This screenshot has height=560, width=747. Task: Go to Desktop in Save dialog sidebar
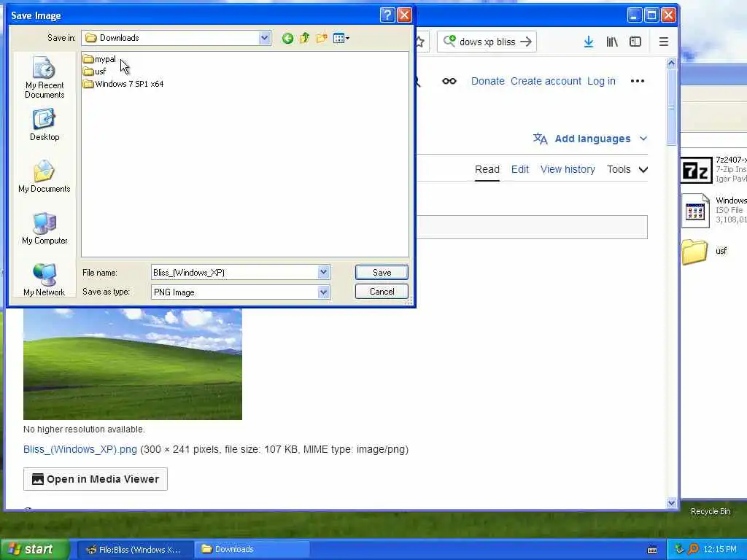coord(44,125)
